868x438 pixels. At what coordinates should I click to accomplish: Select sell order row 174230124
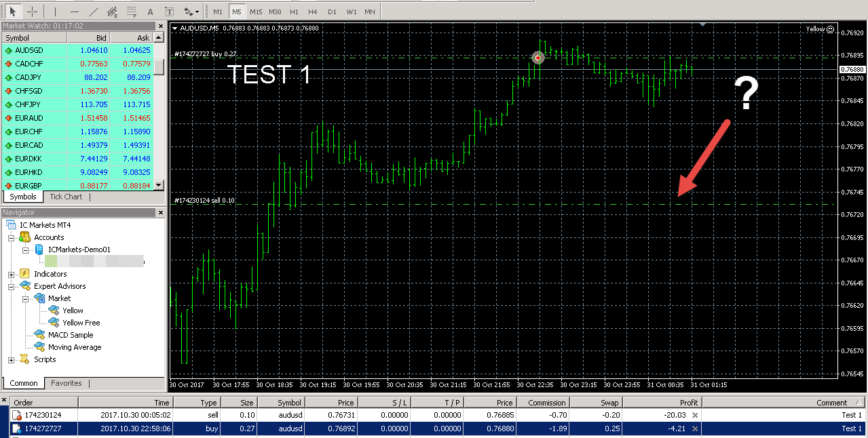pyautogui.click(x=438, y=415)
